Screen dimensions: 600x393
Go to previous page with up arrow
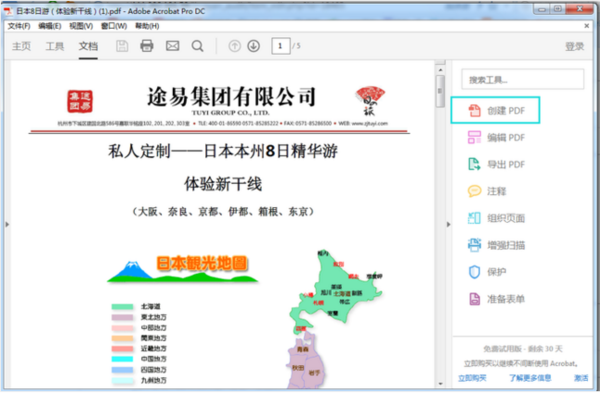click(235, 46)
